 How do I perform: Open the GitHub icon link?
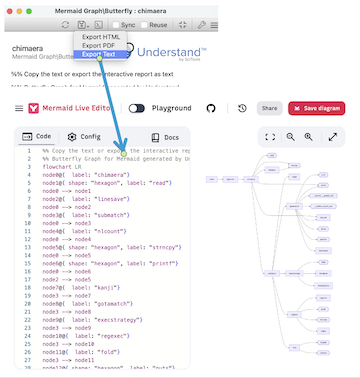coord(211,108)
